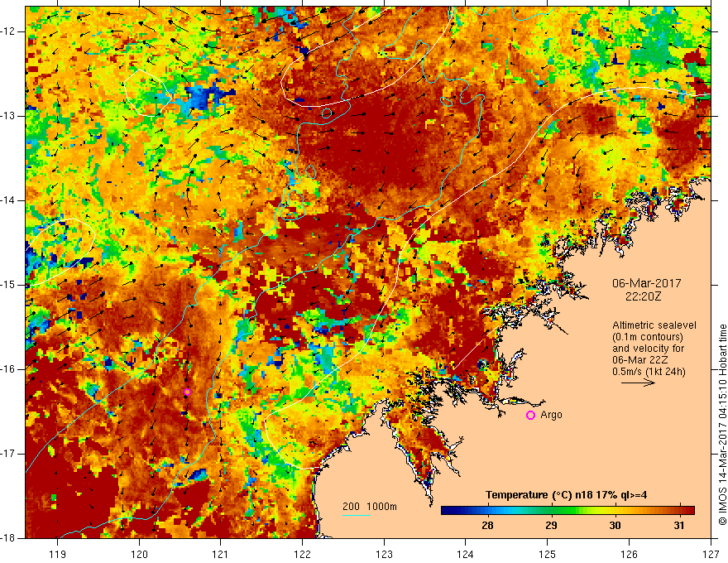The image size is (728, 563).
Task: Click the 'Altimetric sealevel' text
Action: (654, 325)
